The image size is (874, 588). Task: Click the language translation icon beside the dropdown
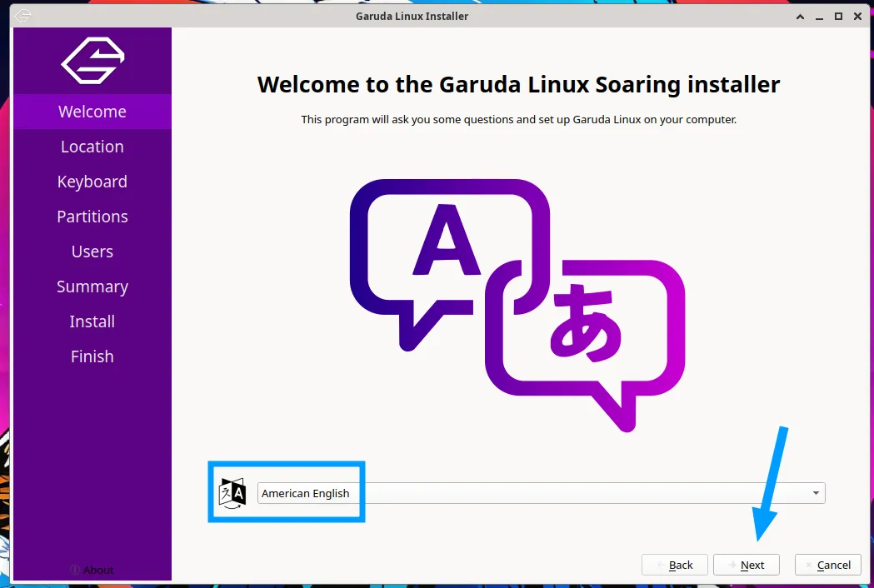pos(232,493)
